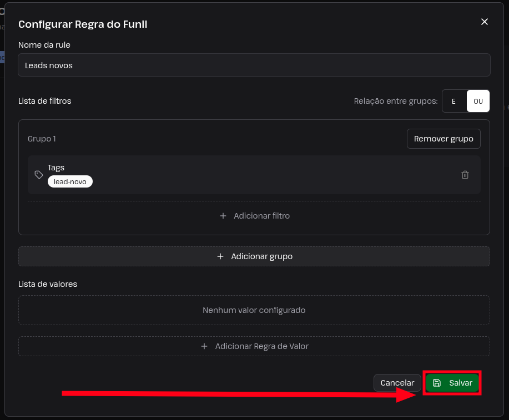509x420 pixels.
Task: Click the Grupo 1 header label
Action: 42,139
